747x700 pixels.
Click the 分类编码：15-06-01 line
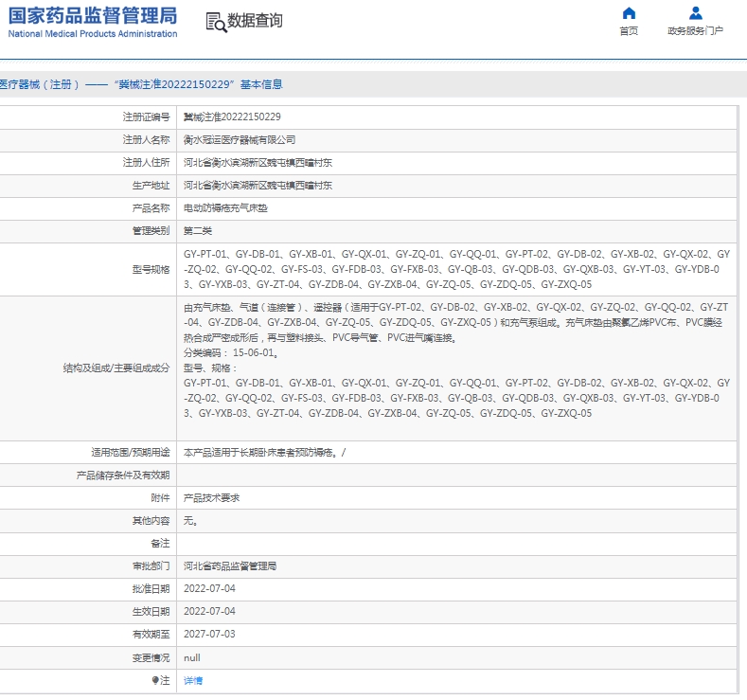click(x=231, y=352)
